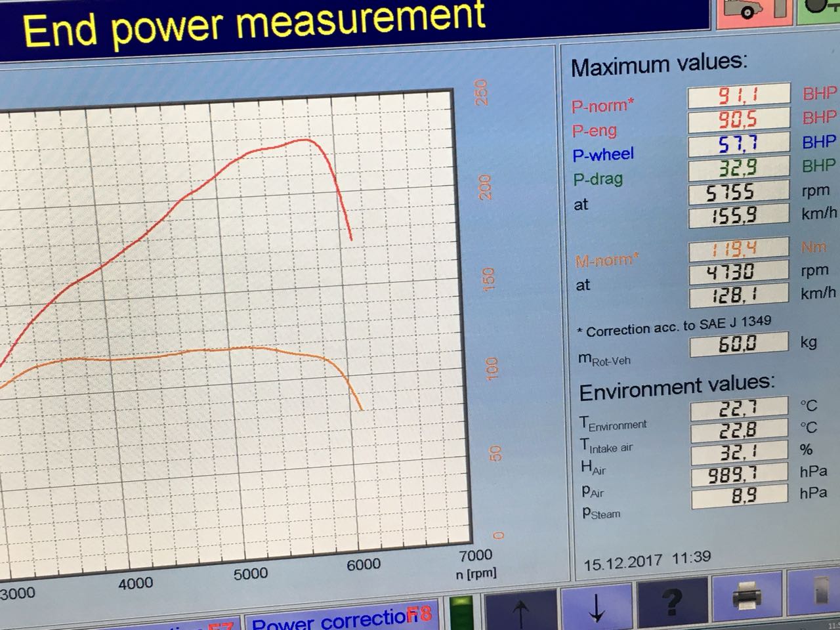This screenshot has height=630, width=840.
Task: Open help with the question mark icon
Action: click(x=671, y=601)
